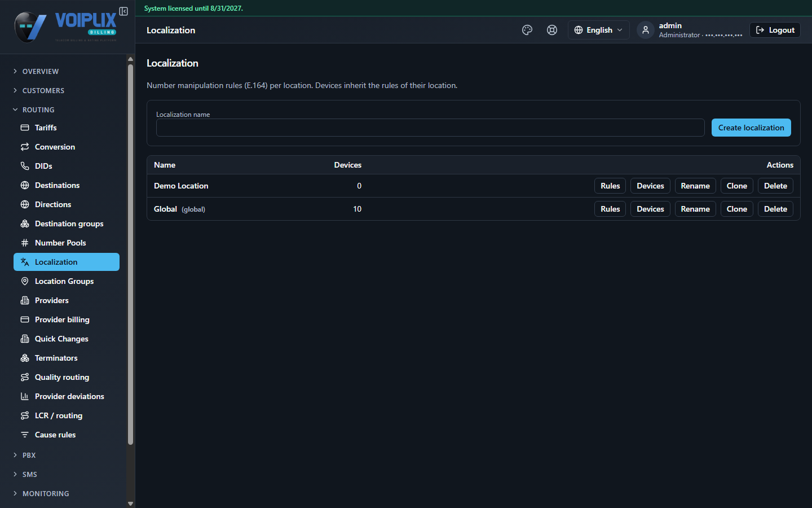Screen dimensions: 812x508
Task: Click the Logout button
Action: click(775, 30)
